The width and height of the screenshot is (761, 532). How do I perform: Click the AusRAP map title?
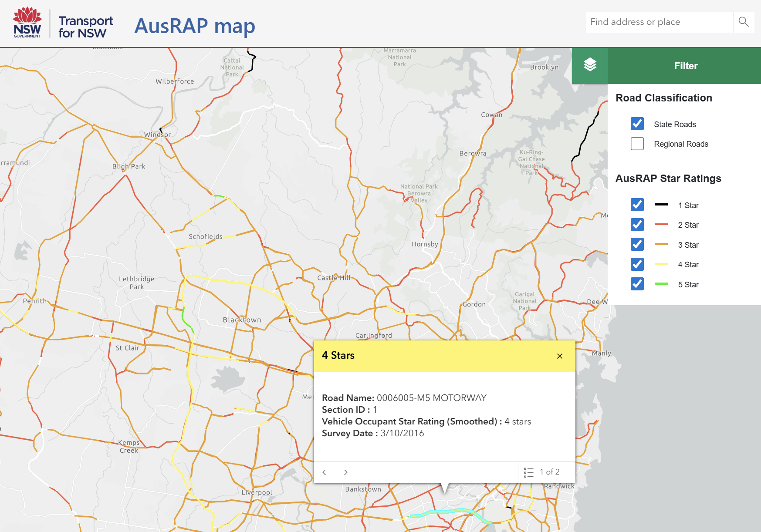pos(194,26)
